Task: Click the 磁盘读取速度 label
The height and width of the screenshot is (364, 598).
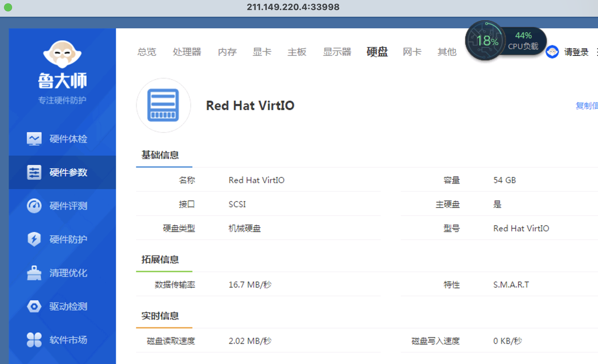Action: click(x=171, y=341)
